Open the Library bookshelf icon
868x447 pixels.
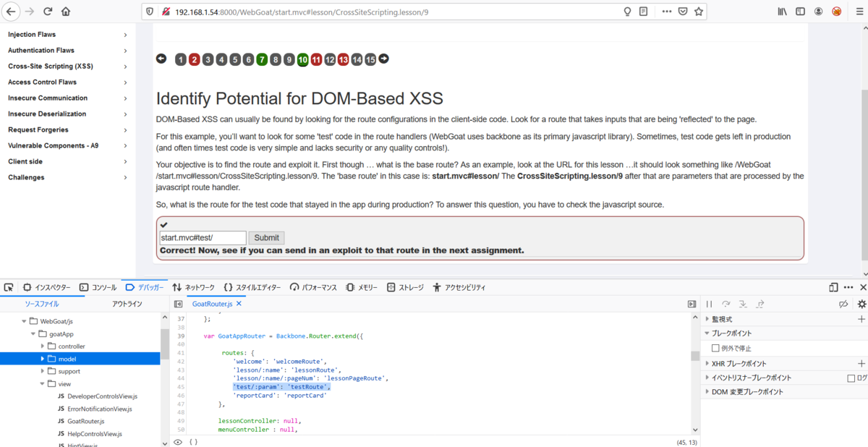coord(782,12)
